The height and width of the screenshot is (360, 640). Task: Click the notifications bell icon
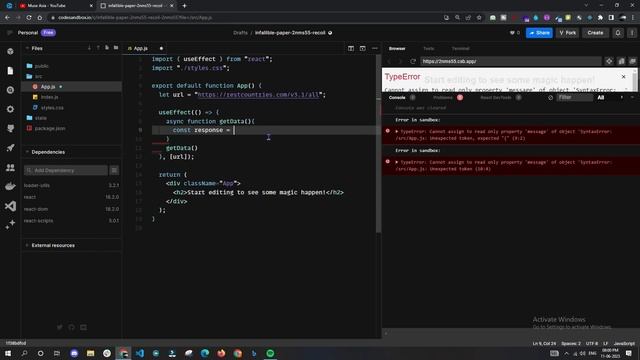(618, 33)
